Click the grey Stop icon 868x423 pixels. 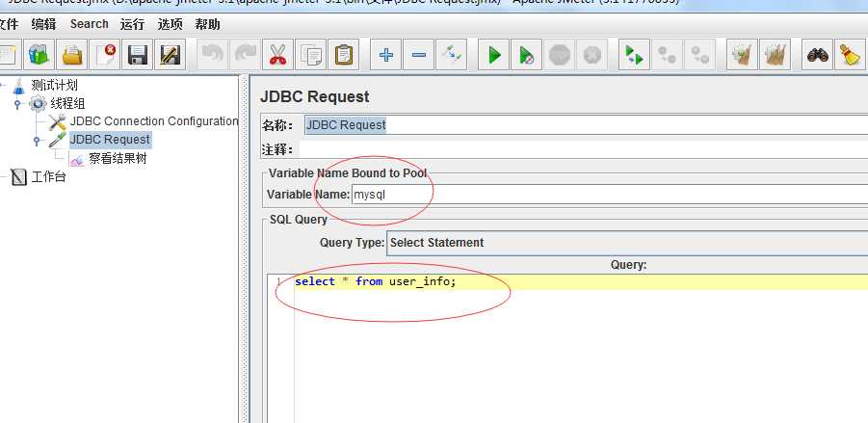(x=559, y=55)
